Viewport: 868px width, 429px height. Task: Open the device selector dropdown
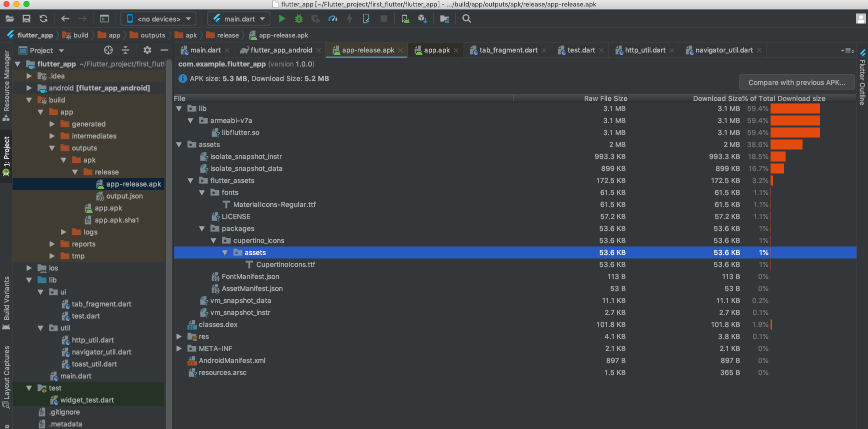coord(159,19)
